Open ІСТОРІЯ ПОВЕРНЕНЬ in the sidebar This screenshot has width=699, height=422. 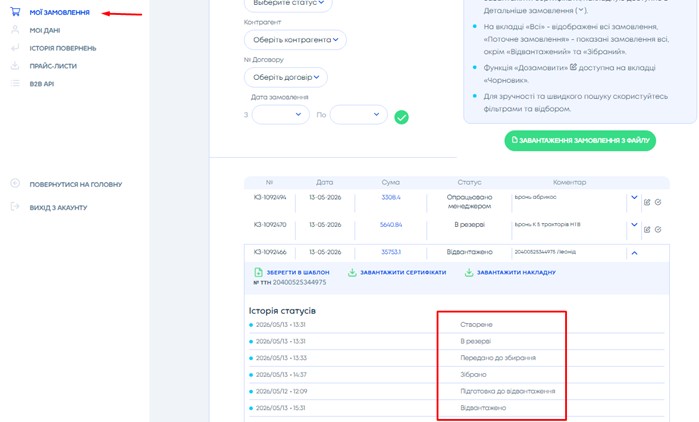[x=63, y=48]
